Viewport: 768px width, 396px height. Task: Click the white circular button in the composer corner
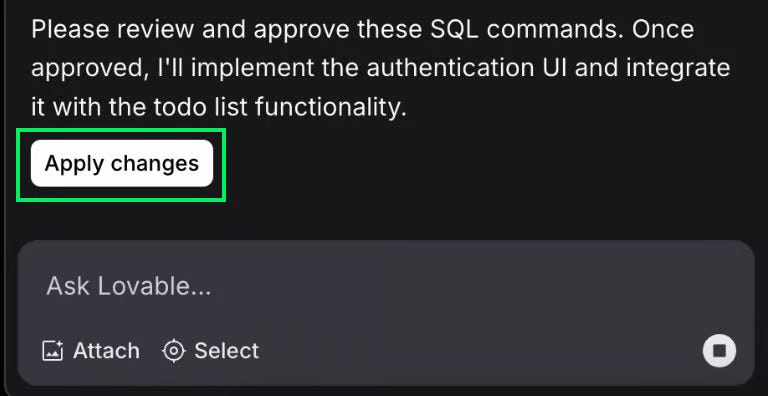719,351
